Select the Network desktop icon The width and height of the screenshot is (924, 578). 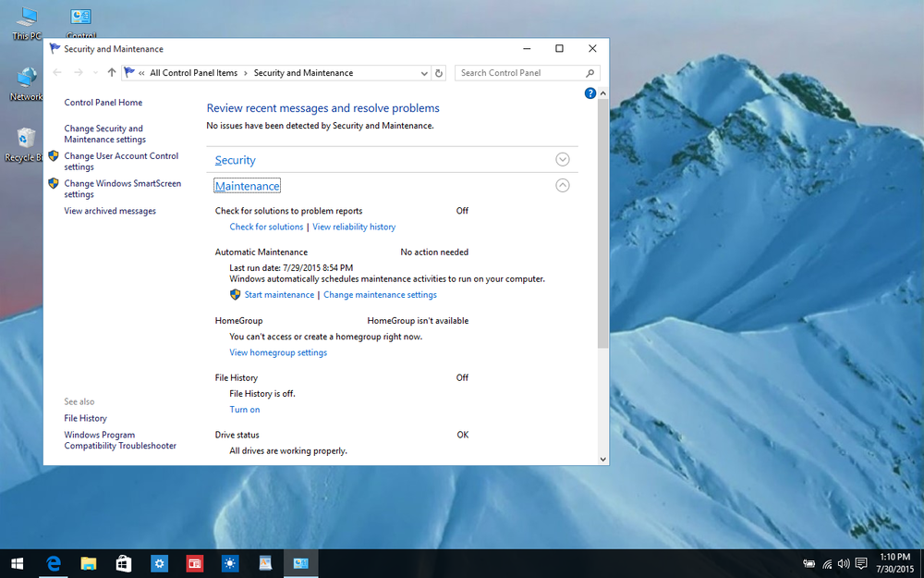coord(27,84)
